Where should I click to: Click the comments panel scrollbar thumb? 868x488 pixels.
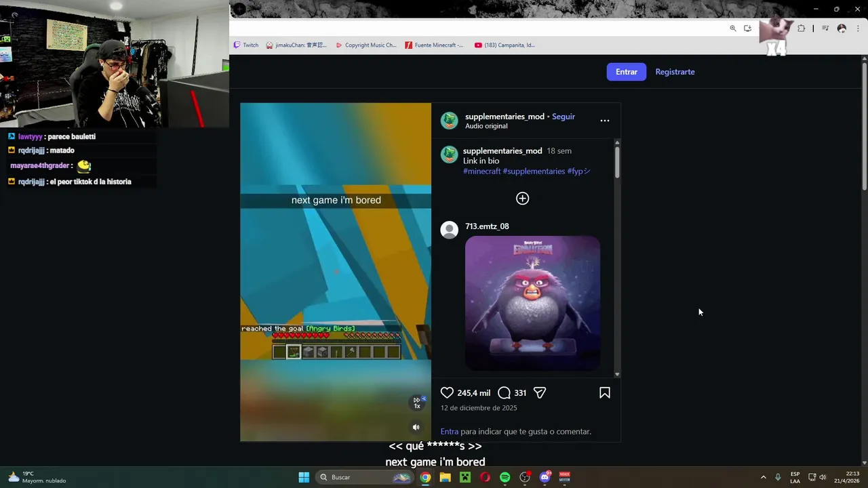(617, 163)
